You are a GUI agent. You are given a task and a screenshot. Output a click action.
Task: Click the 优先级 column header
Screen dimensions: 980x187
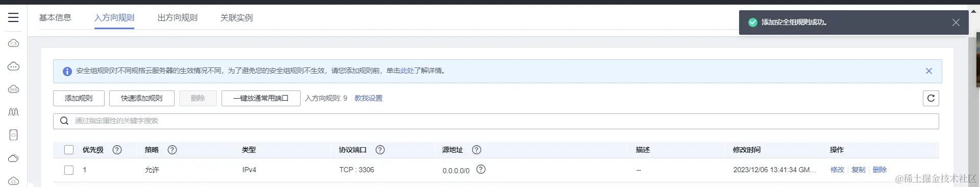[93, 150]
